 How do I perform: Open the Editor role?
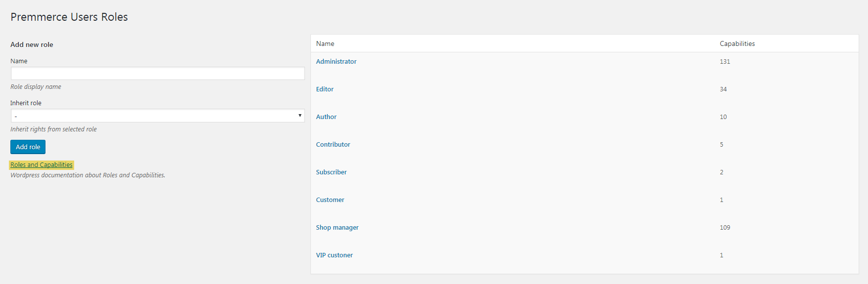(325, 89)
